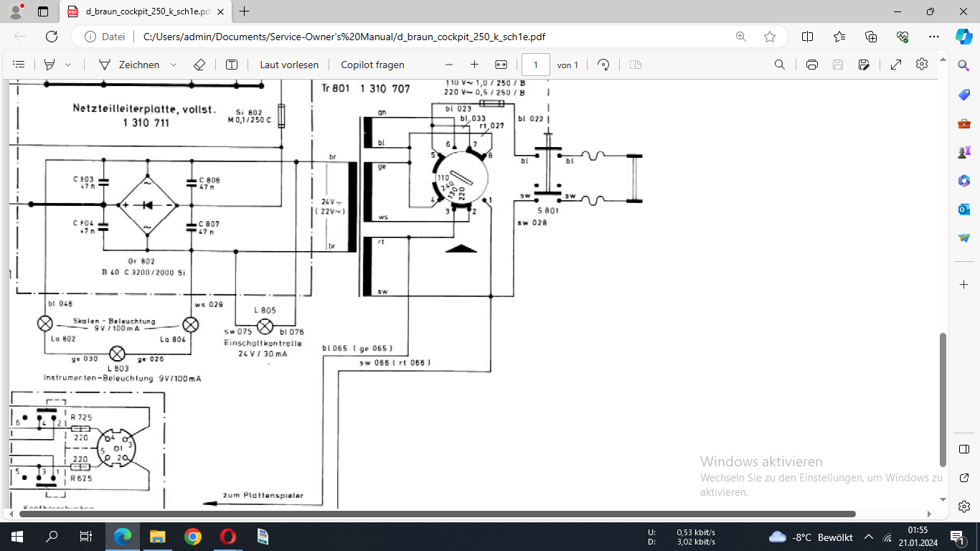Image resolution: width=980 pixels, height=551 pixels.
Task: Open Task View on taskbar
Action: (86, 537)
